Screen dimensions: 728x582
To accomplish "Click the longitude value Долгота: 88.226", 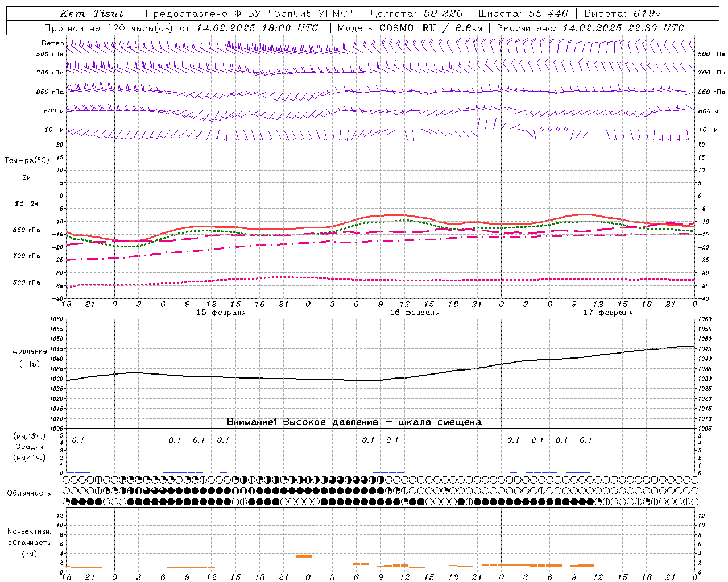I will point(416,14).
